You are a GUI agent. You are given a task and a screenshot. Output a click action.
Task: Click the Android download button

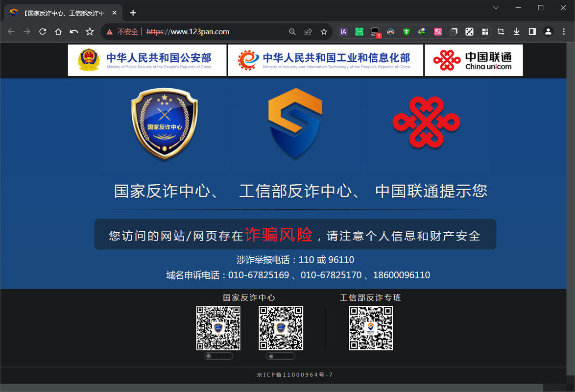218,356
